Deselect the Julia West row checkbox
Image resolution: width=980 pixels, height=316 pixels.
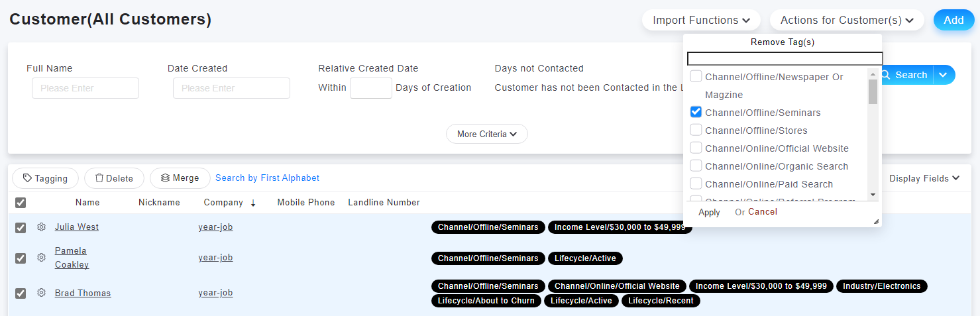pyautogui.click(x=21, y=228)
